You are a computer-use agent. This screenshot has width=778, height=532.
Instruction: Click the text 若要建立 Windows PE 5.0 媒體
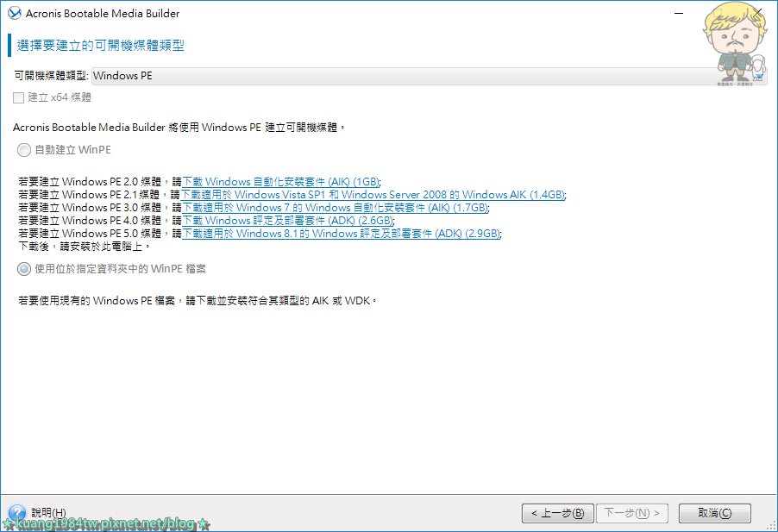[90, 234]
